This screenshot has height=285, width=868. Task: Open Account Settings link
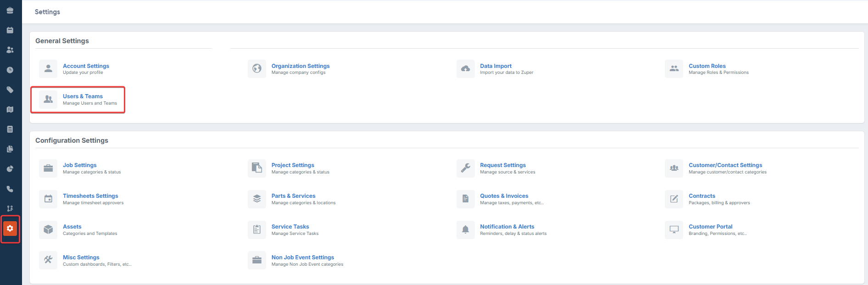coord(86,66)
